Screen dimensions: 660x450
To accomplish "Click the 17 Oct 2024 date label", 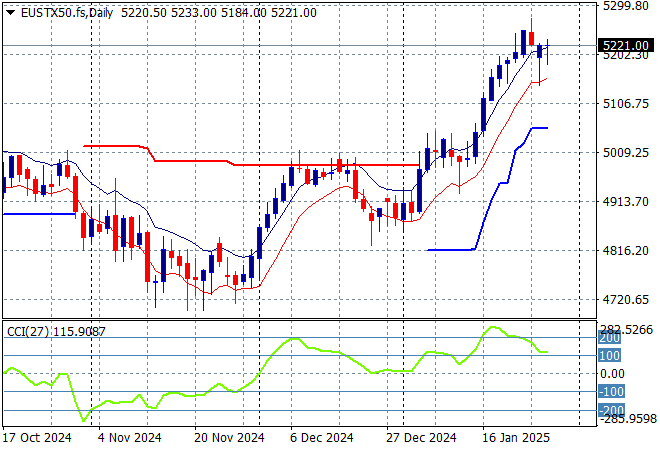I will [38, 437].
